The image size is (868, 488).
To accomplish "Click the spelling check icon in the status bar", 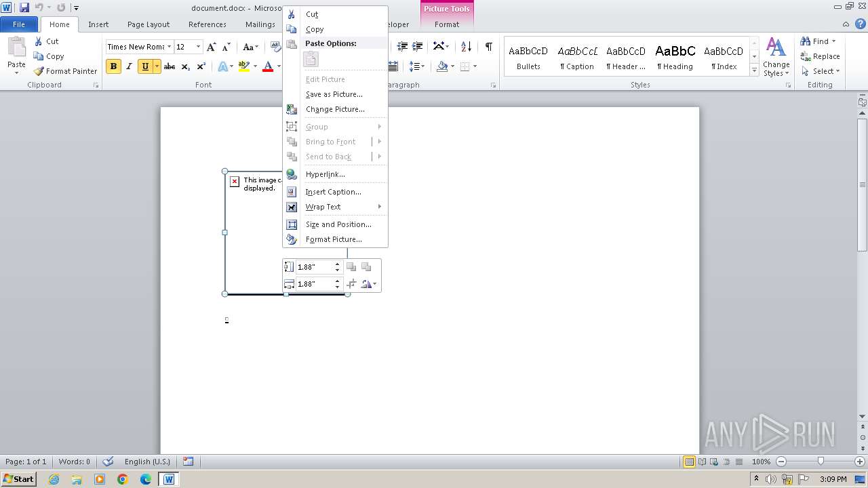I will pos(108,462).
